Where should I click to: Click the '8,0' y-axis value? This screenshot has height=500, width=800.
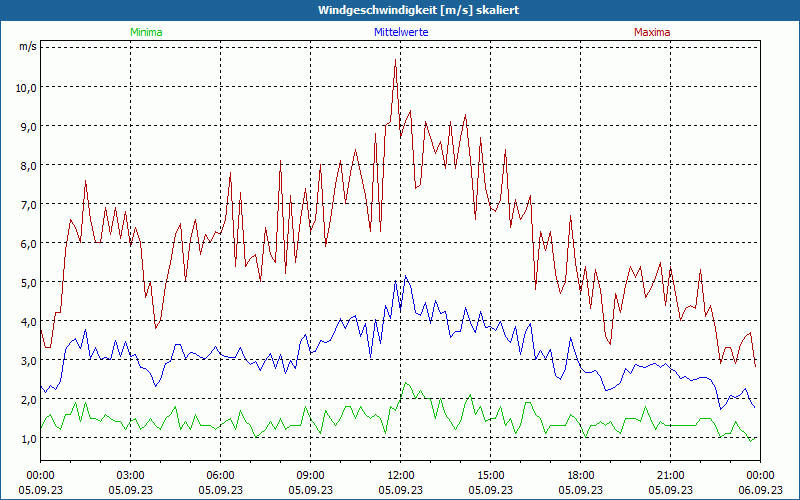pyautogui.click(x=29, y=165)
